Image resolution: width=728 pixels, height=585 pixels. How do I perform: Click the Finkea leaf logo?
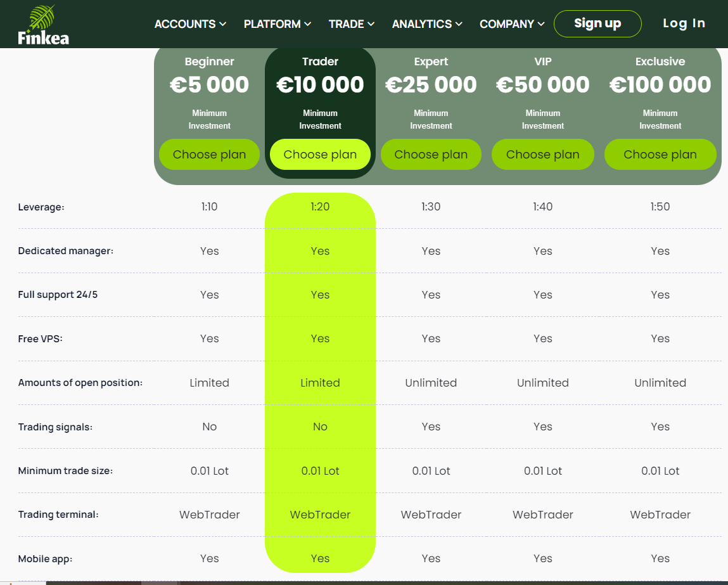click(43, 25)
